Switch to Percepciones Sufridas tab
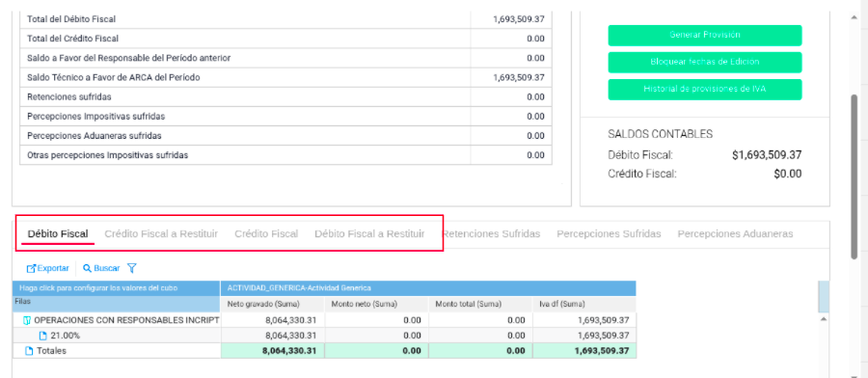Viewport: 868px width, 378px height. [609, 234]
